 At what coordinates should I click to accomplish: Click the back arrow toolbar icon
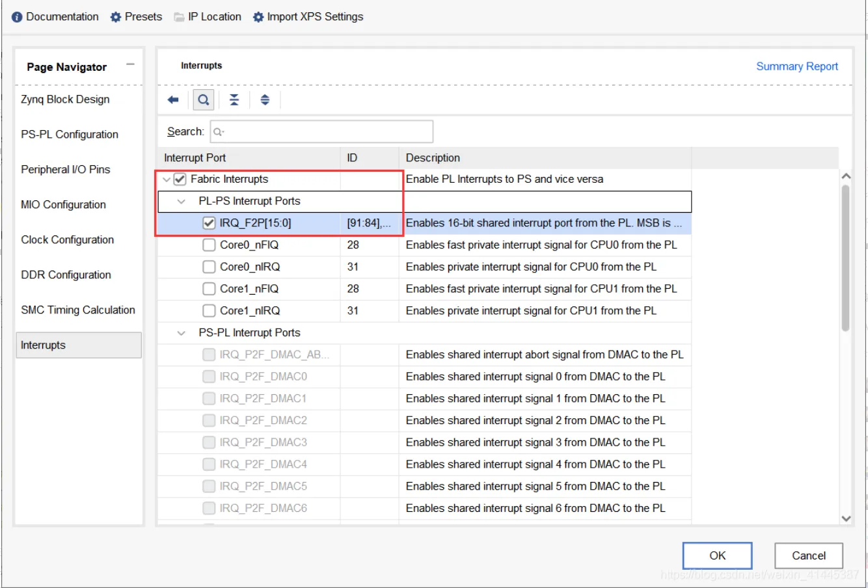click(x=173, y=100)
